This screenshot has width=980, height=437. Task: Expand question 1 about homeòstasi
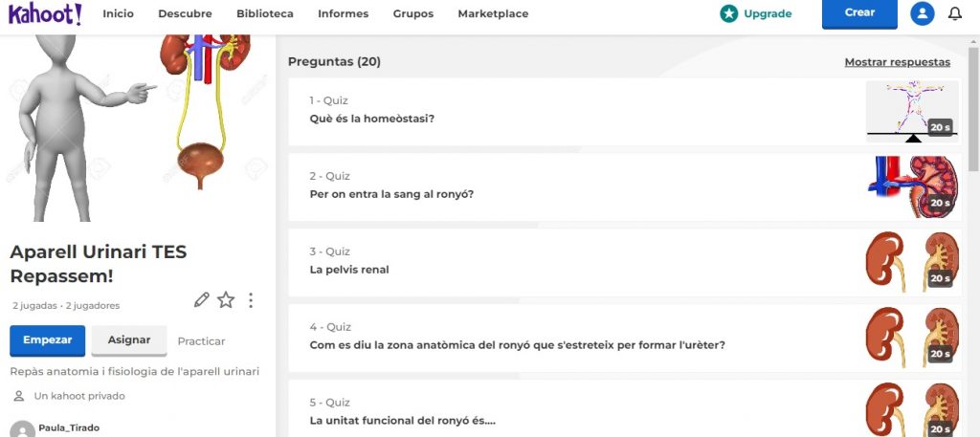(574, 111)
